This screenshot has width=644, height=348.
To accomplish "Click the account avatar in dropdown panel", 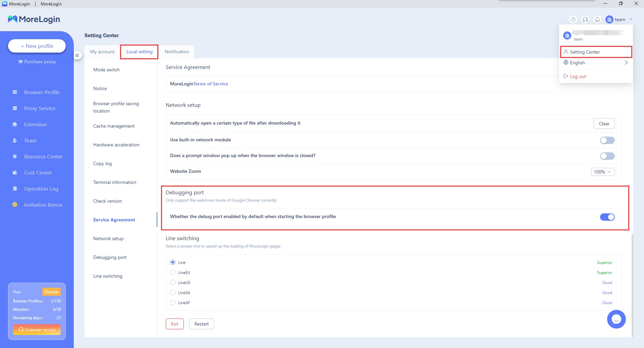I will [567, 35].
